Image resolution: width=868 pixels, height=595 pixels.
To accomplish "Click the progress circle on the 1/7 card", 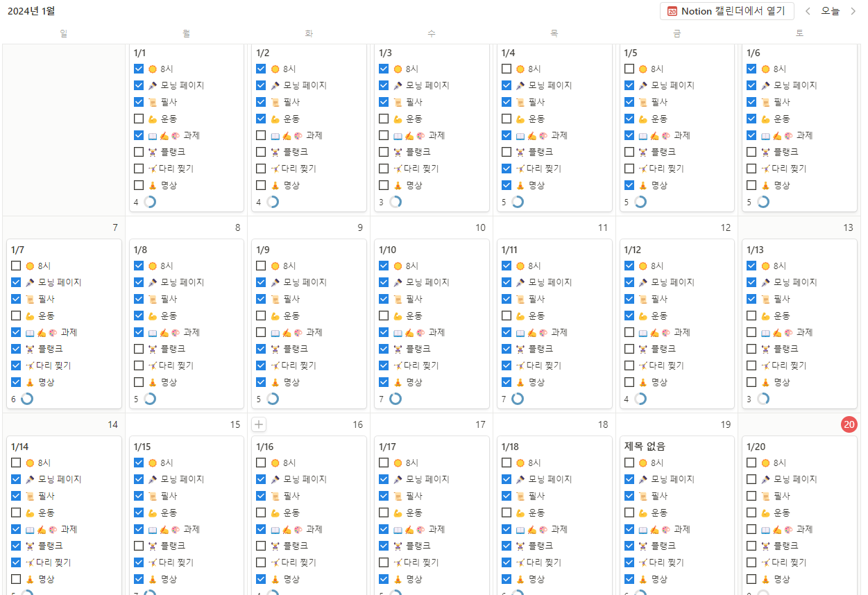I will click(x=26, y=399).
